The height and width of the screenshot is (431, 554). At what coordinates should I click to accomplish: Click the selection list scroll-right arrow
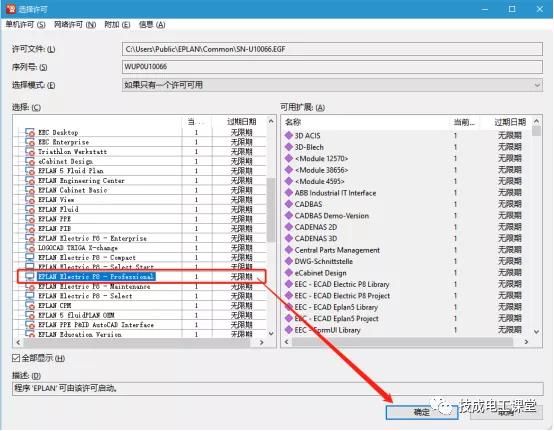click(x=261, y=342)
